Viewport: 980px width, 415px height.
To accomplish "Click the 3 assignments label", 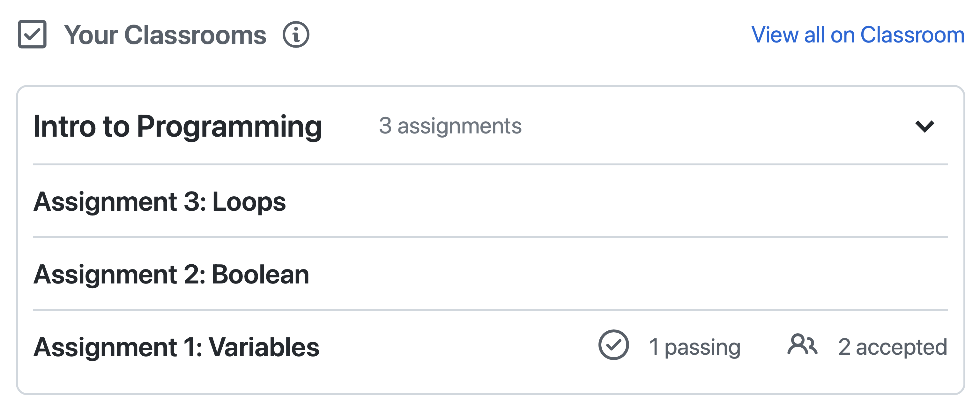I will (x=450, y=126).
